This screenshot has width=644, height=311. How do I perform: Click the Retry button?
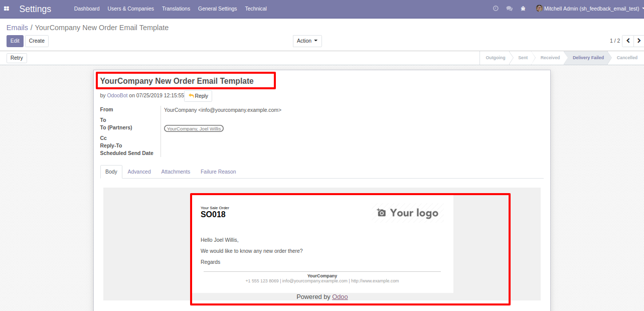pyautogui.click(x=17, y=58)
